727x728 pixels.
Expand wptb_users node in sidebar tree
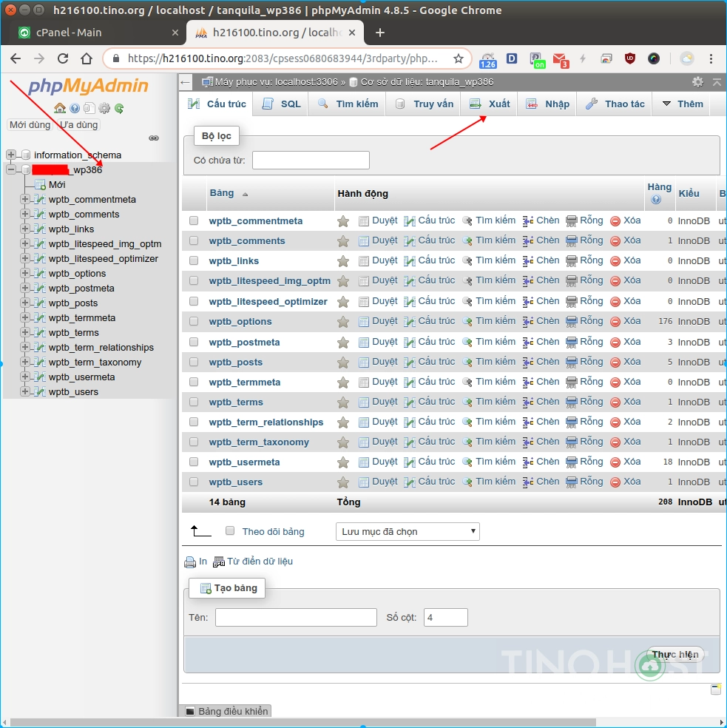pyautogui.click(x=25, y=391)
